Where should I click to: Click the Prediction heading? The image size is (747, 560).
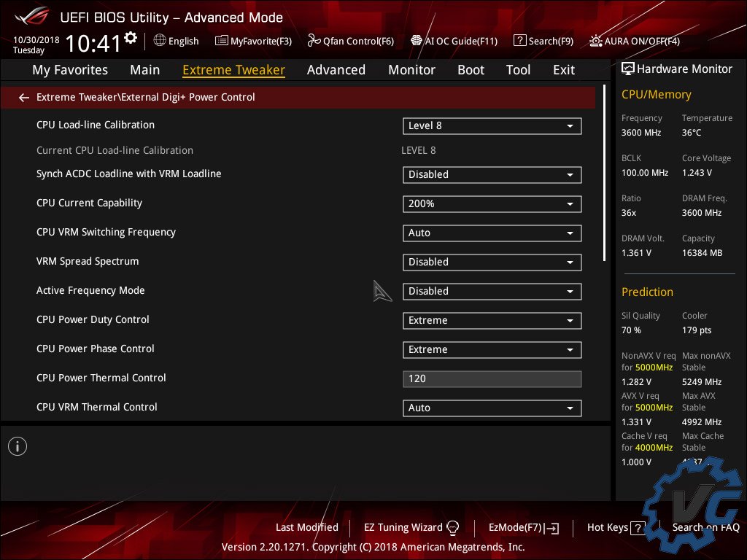click(647, 292)
